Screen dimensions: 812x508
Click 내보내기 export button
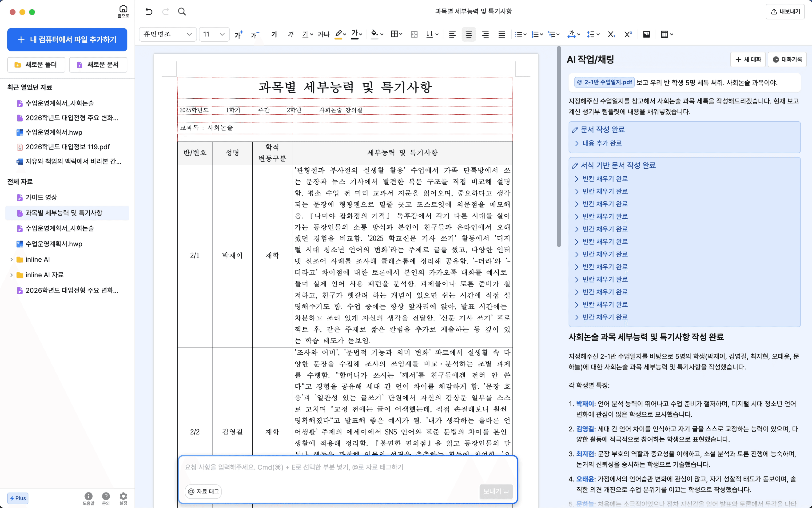coord(785,12)
